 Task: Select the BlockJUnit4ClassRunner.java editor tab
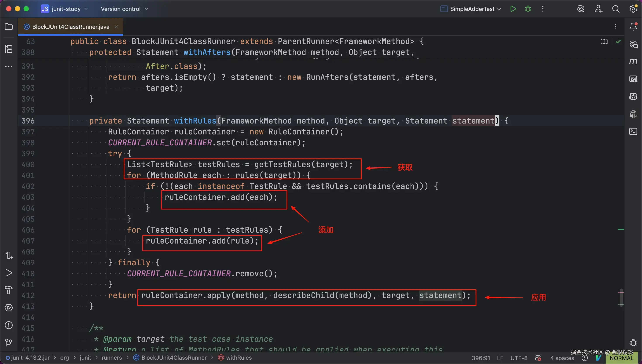(71, 27)
